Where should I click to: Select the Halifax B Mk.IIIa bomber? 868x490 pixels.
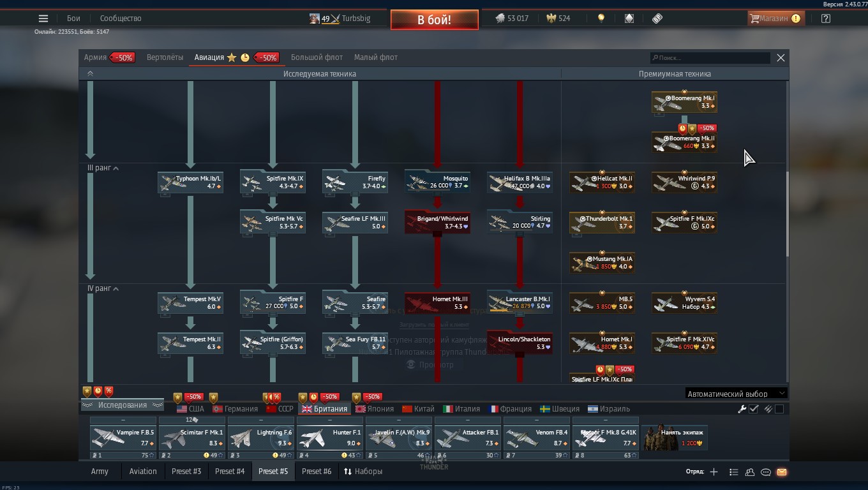[x=520, y=182]
